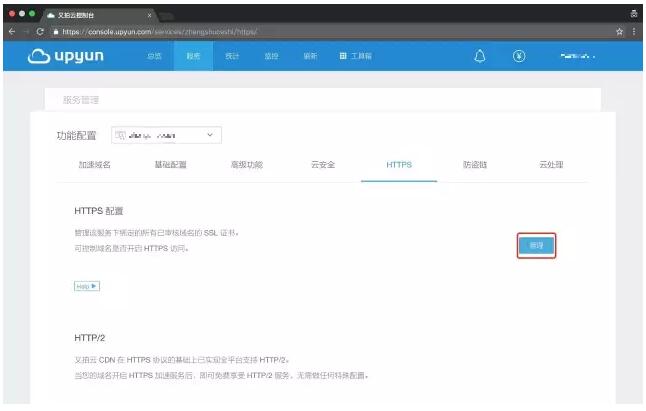Click the HTTPS 配置 heading
Viewport: 646px width, 411px height.
tap(99, 211)
